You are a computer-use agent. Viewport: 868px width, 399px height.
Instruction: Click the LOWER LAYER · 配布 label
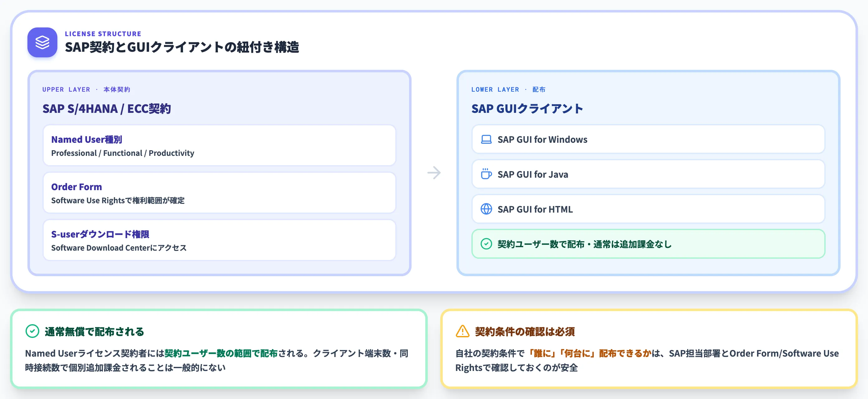pos(509,90)
